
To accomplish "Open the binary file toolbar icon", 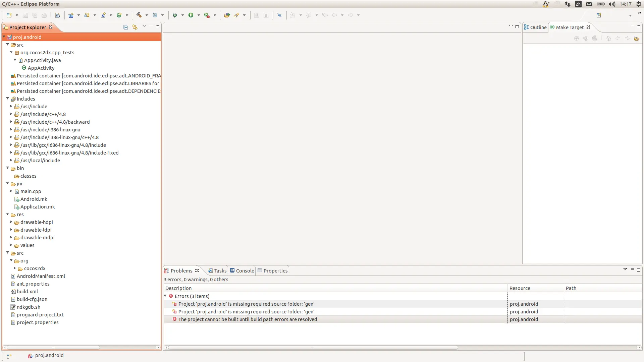I will [x=57, y=15].
